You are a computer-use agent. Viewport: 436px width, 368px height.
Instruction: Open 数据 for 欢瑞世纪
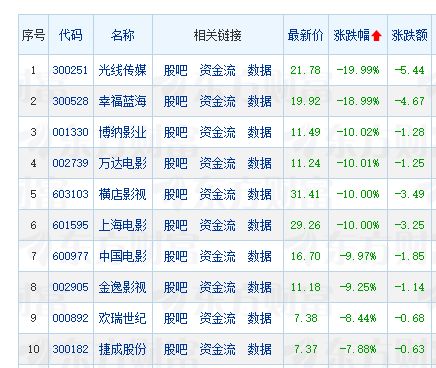(259, 318)
